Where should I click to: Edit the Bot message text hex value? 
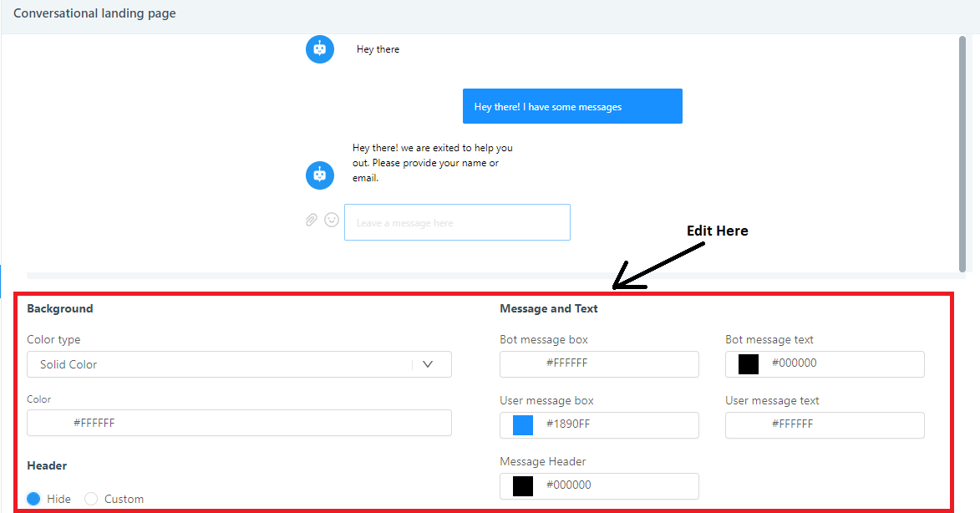click(x=825, y=363)
